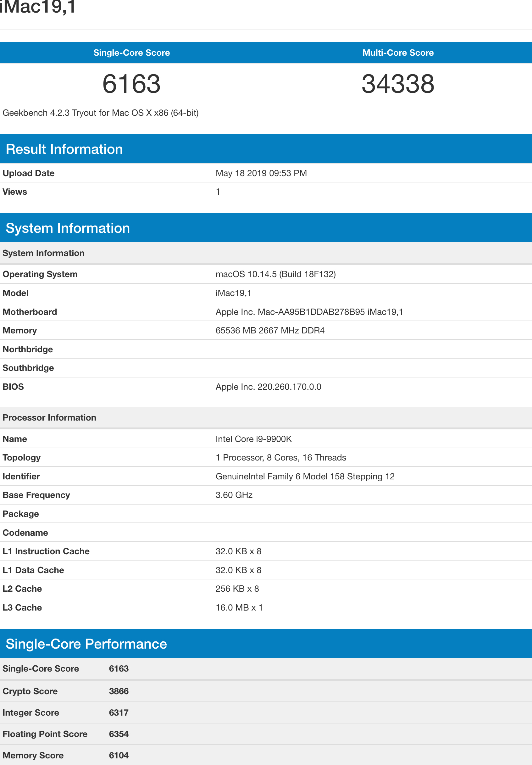Click the L1 Data Cache label
The width and height of the screenshot is (532, 765).
click(x=33, y=570)
